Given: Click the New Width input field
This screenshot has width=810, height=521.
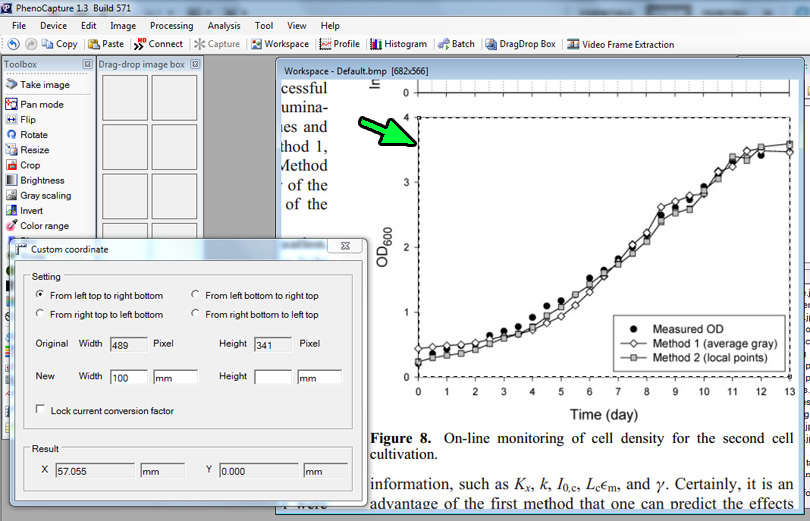Looking at the screenshot, I should pyautogui.click(x=129, y=377).
